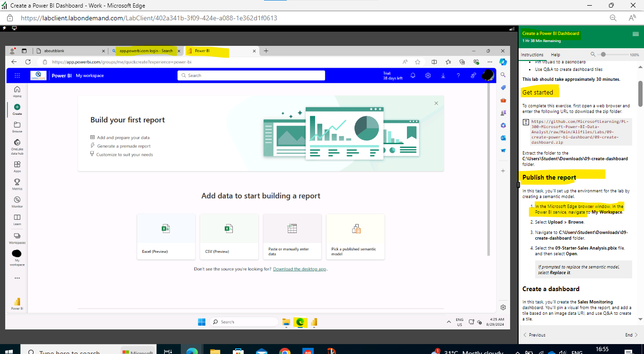Viewport: 644px width, 354px height.
Task: Open the Power BI app launcher grid
Action: tap(17, 76)
